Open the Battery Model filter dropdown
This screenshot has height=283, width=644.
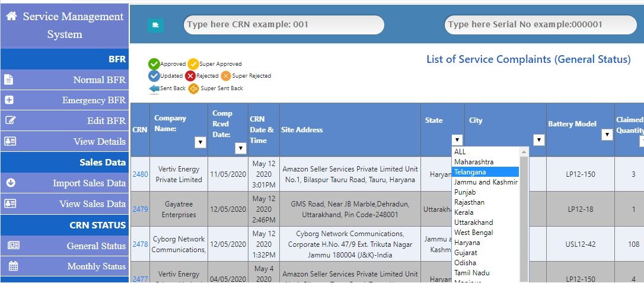click(x=607, y=135)
